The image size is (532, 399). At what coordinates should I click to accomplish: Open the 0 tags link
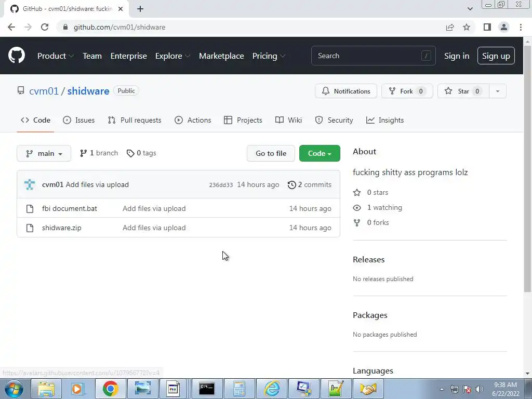(141, 153)
